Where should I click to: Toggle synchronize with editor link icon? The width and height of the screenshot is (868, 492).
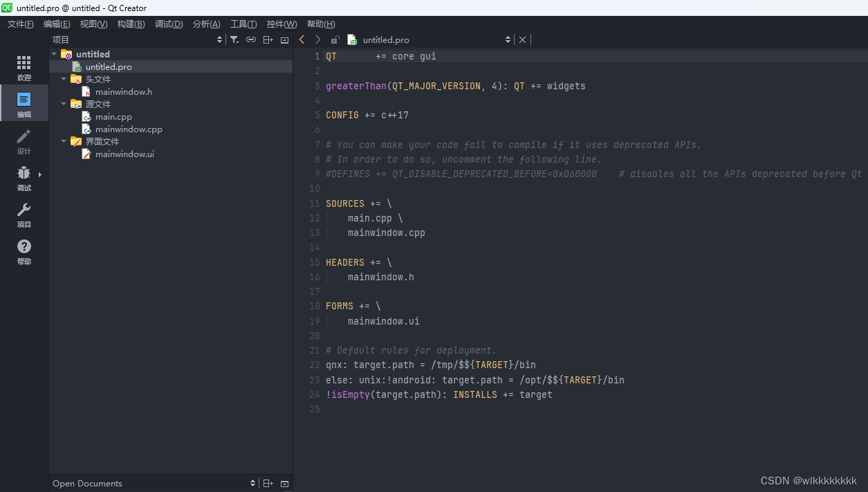251,40
